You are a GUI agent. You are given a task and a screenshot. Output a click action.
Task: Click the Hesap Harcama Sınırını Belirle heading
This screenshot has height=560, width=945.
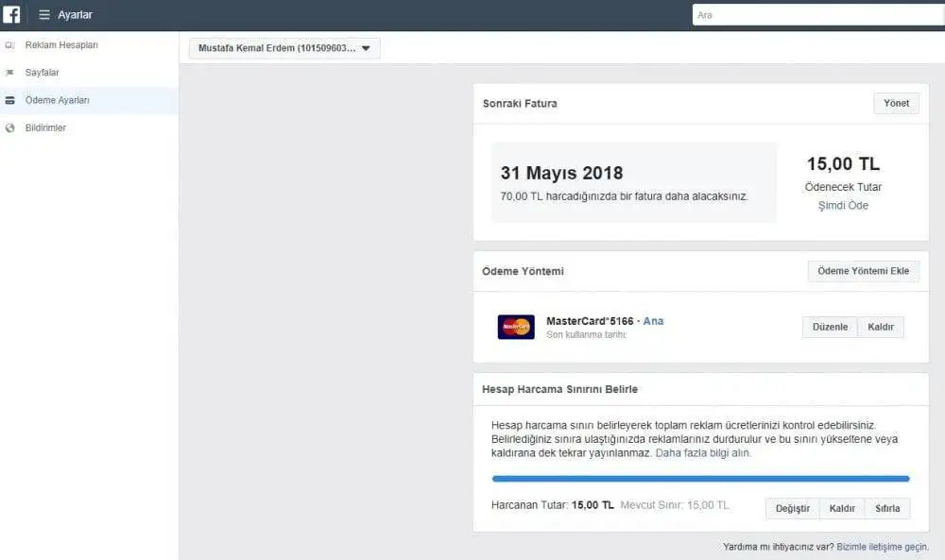point(559,390)
